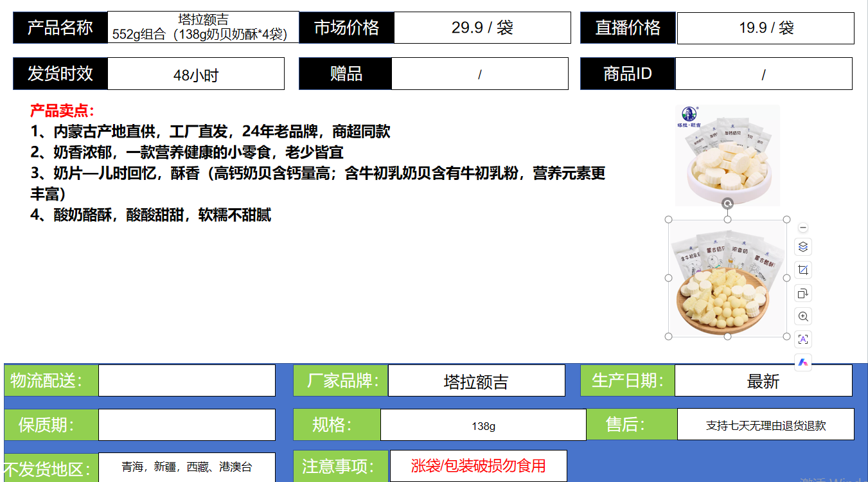This screenshot has width=868, height=482.
Task: Select the 19.9 / 袋 live price cell
Action: coord(765,28)
